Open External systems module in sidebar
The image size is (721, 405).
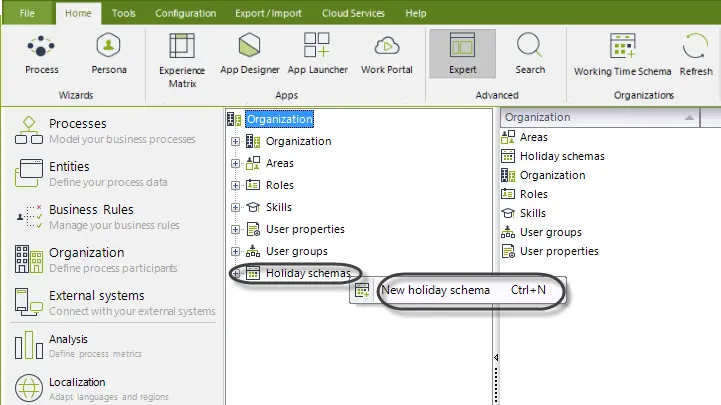coord(115,302)
